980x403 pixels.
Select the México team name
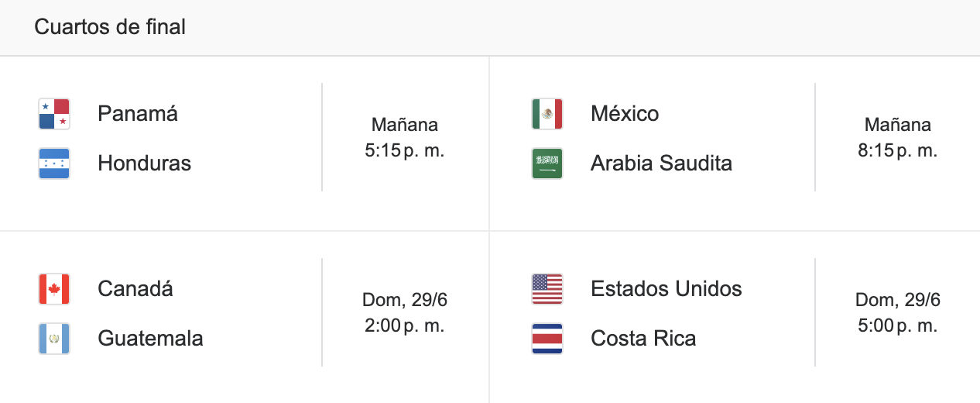tap(625, 114)
